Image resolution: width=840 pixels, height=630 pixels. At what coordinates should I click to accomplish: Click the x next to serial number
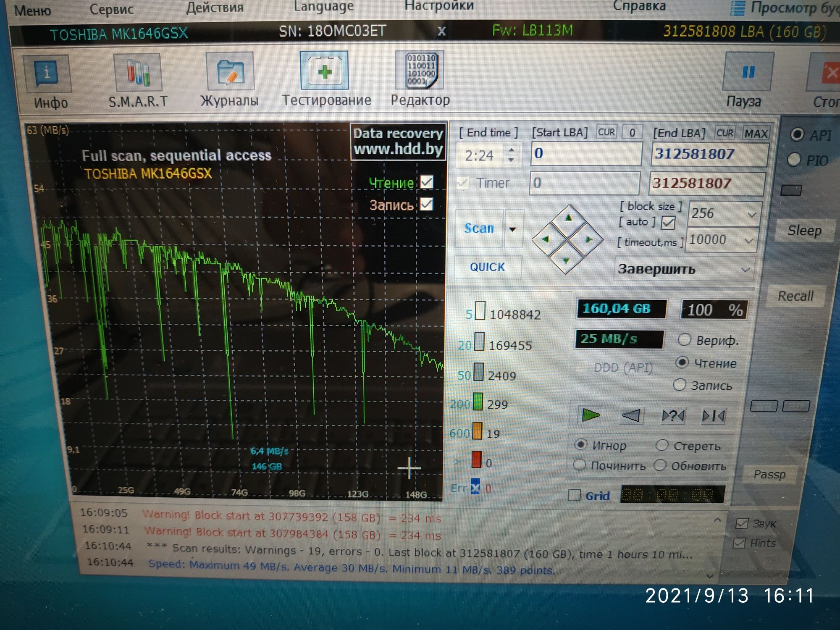click(x=441, y=31)
